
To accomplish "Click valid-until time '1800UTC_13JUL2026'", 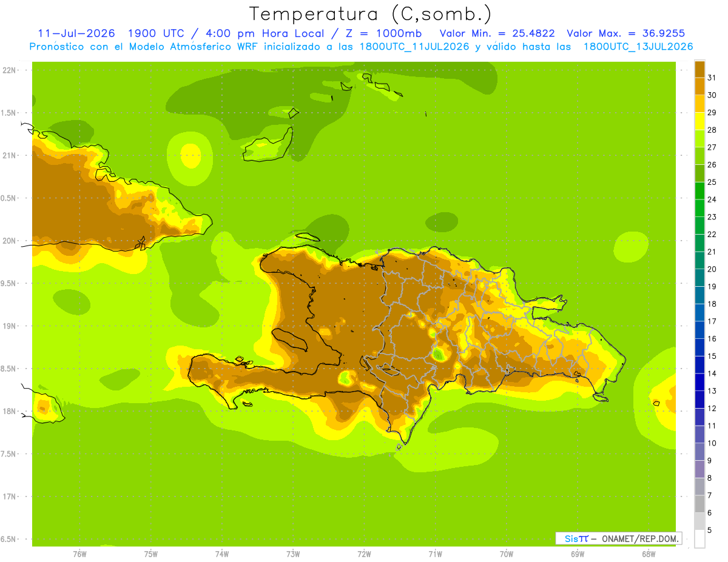I will tap(638, 47).
